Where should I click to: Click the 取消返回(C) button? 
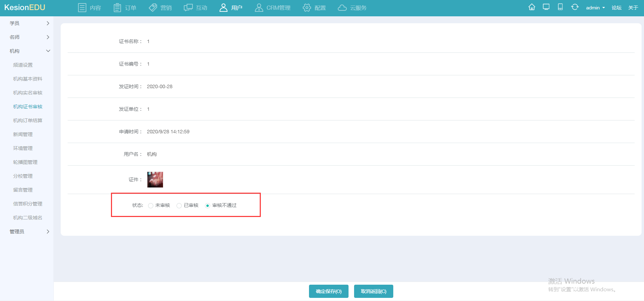(x=373, y=291)
